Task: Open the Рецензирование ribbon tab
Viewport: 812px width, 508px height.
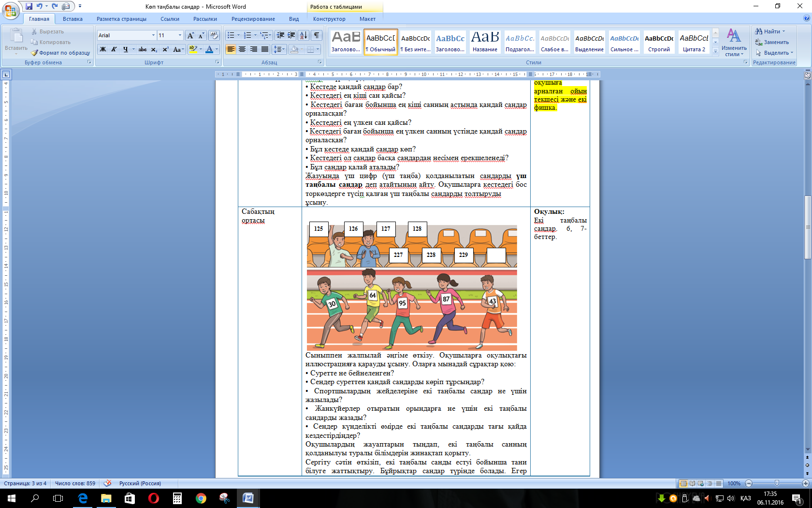Action: point(253,19)
